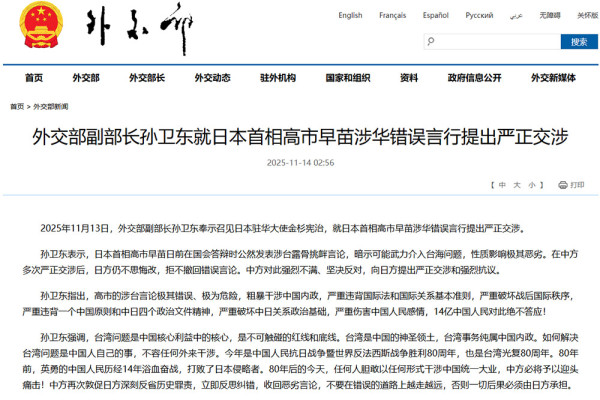
Task: Expand the 政府信息公开 menu
Action: [x=473, y=78]
